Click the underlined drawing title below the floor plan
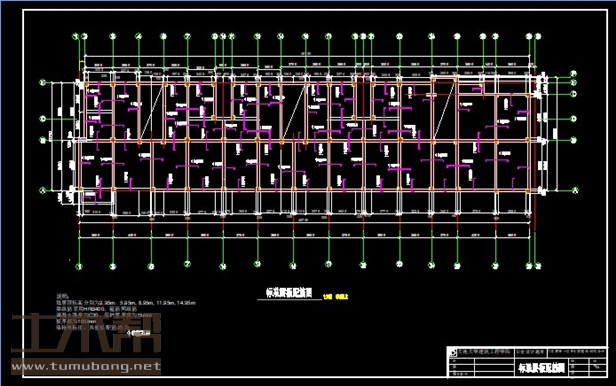The image size is (616, 386). (289, 293)
